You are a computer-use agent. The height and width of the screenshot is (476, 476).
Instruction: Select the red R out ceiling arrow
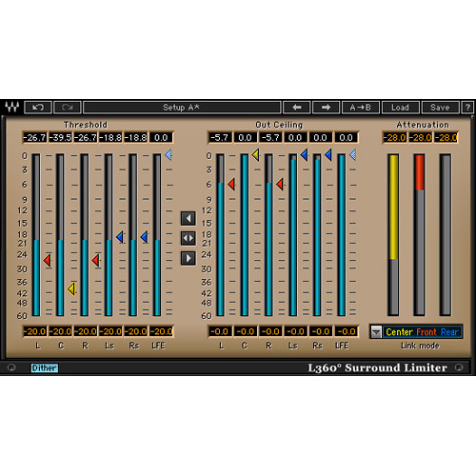(x=280, y=184)
